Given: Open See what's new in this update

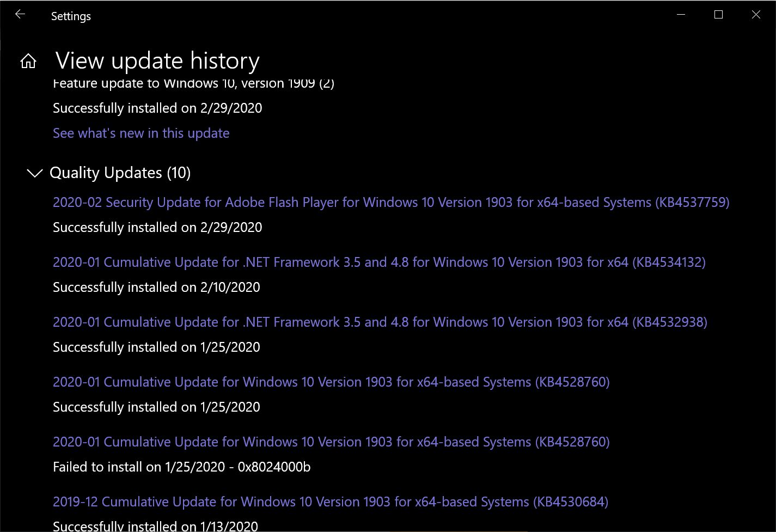Looking at the screenshot, I should (141, 133).
